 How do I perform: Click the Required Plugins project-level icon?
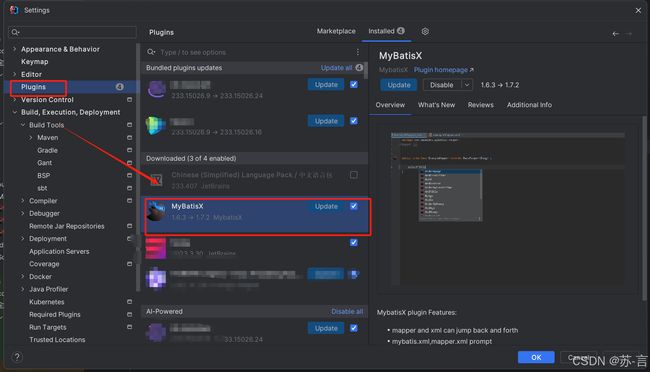[129, 315]
